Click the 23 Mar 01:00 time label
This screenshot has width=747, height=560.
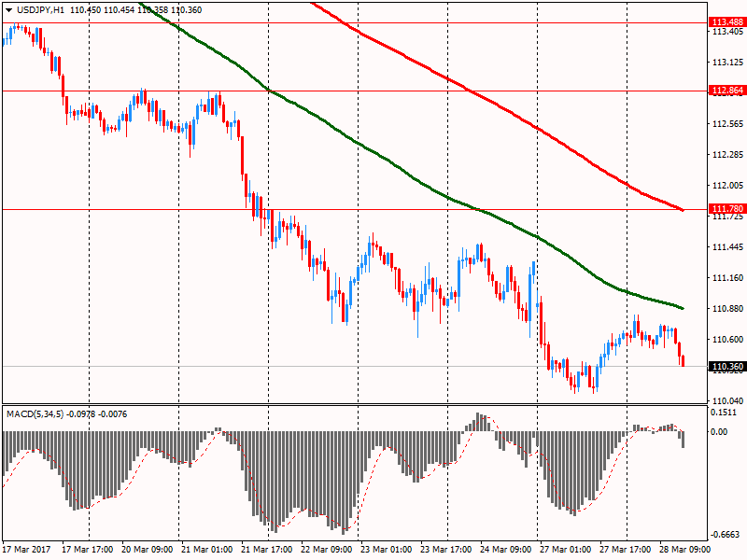[386, 550]
